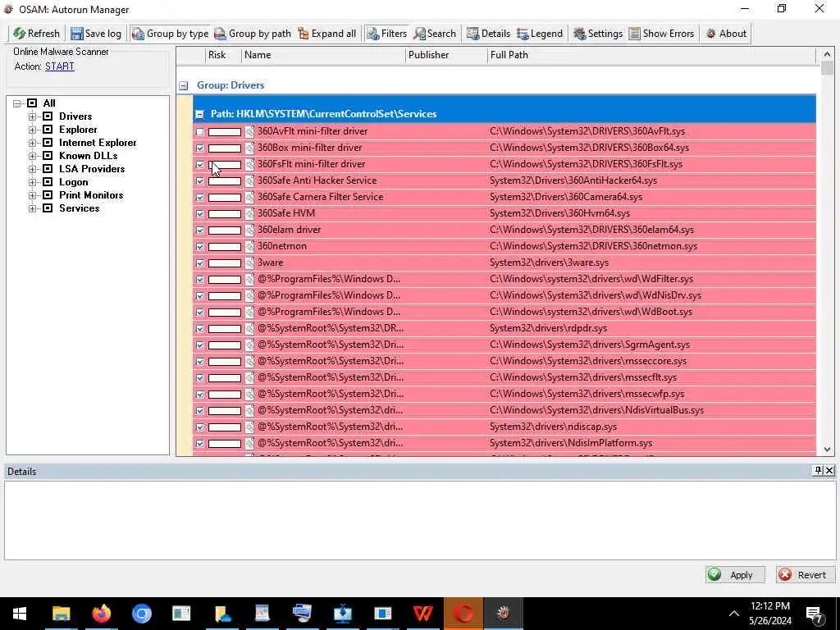Toggle the Drivers category checkbox in tree
The width and height of the screenshot is (840, 630).
pos(48,116)
